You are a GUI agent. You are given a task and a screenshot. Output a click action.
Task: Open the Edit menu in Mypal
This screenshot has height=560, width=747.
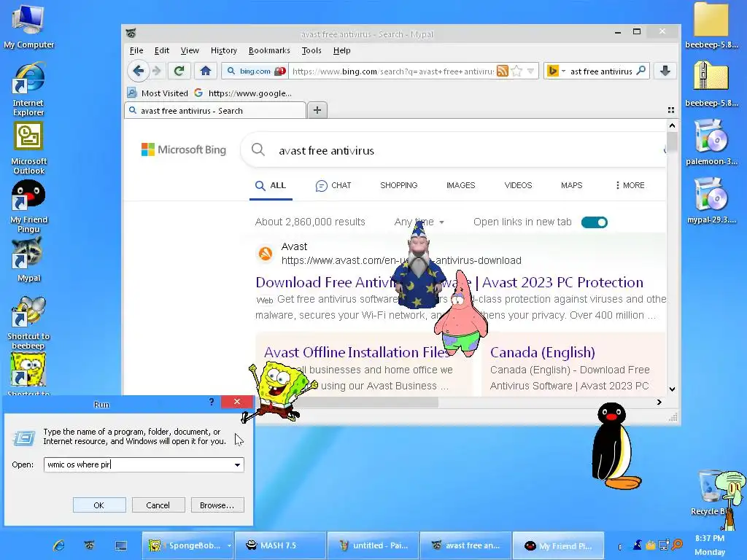[x=161, y=50]
